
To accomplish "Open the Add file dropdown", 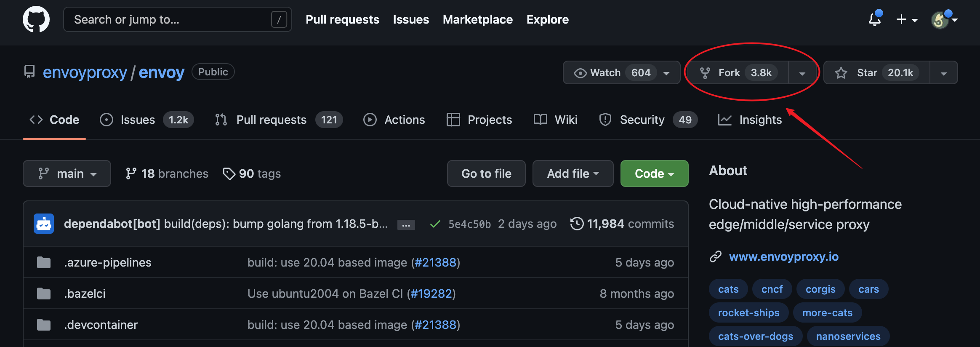I will 573,173.
